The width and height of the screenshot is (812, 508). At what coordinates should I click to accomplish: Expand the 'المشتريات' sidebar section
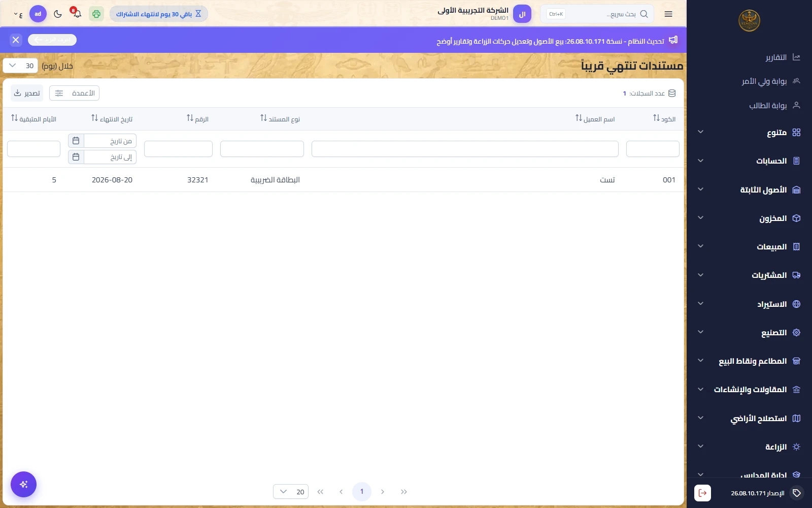tap(749, 275)
